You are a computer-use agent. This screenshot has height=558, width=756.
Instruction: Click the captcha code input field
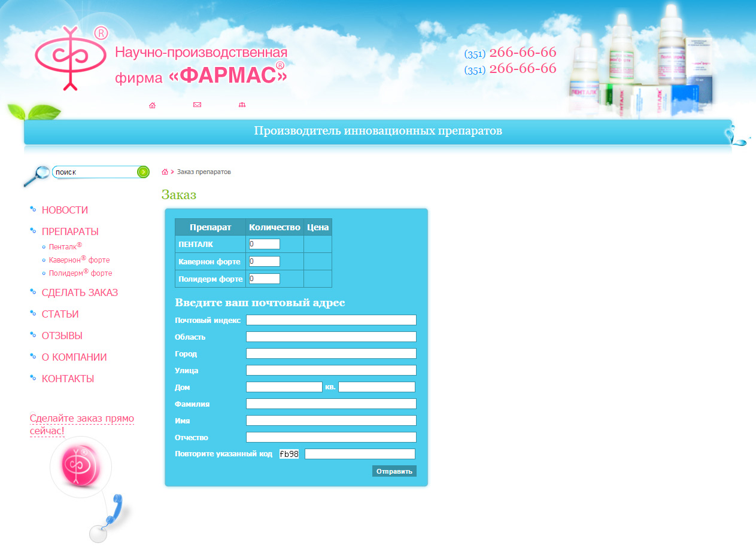(360, 454)
